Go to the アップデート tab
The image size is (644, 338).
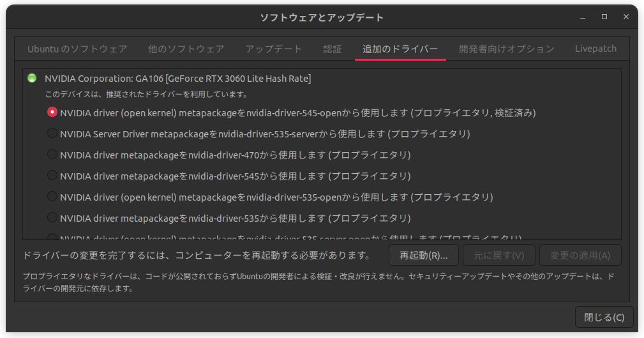(274, 49)
